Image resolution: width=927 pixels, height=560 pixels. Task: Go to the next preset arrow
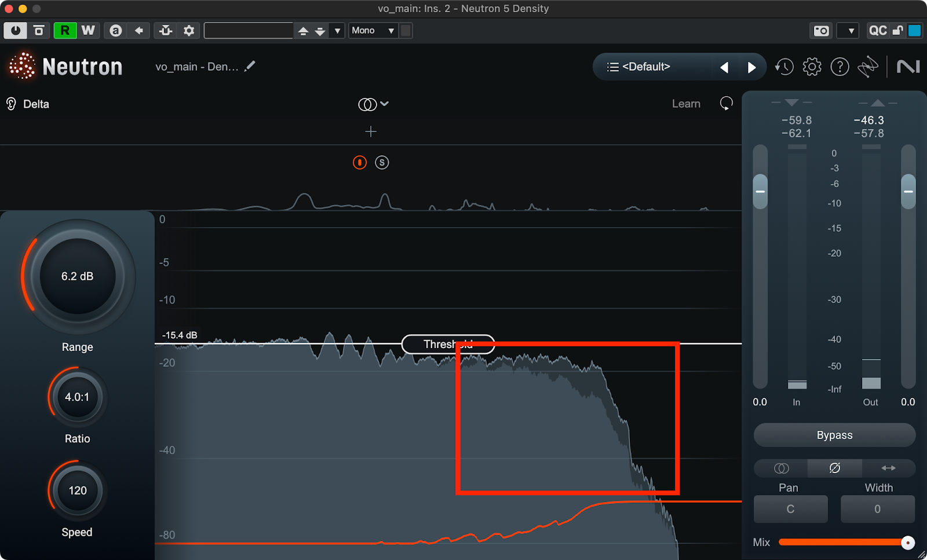pos(751,68)
